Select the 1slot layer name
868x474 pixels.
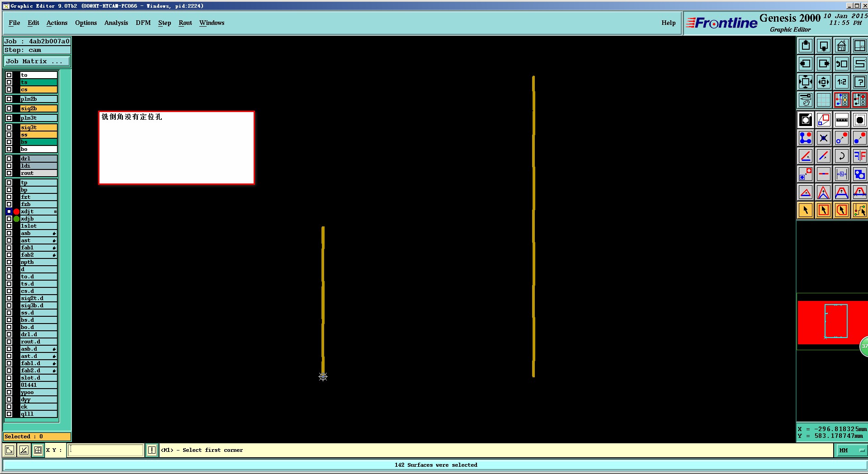[x=38, y=226]
